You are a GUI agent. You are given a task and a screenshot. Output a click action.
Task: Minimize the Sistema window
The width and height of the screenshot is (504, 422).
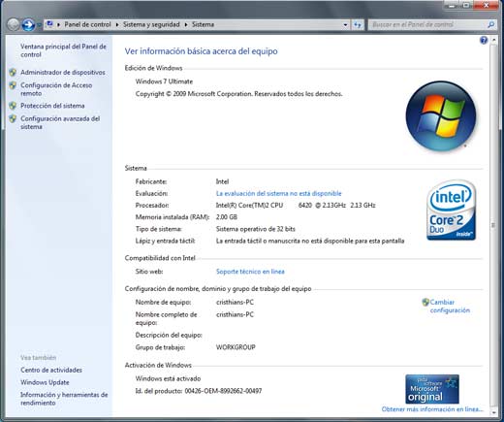pyautogui.click(x=453, y=5)
